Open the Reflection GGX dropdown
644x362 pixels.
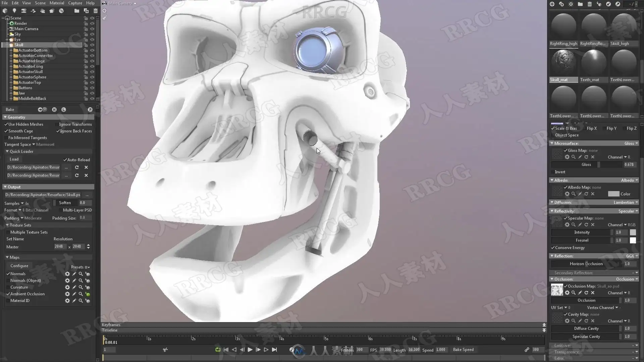(632, 256)
